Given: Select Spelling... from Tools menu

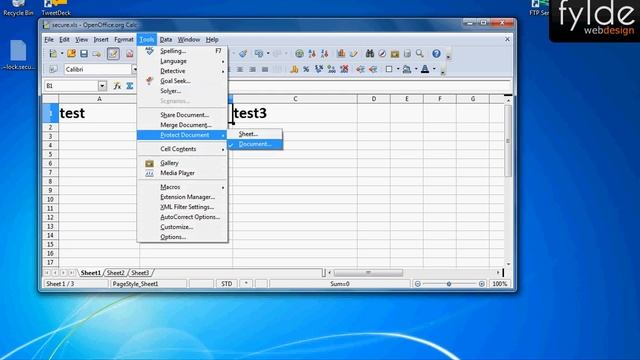Looking at the screenshot, I should 182,51.
